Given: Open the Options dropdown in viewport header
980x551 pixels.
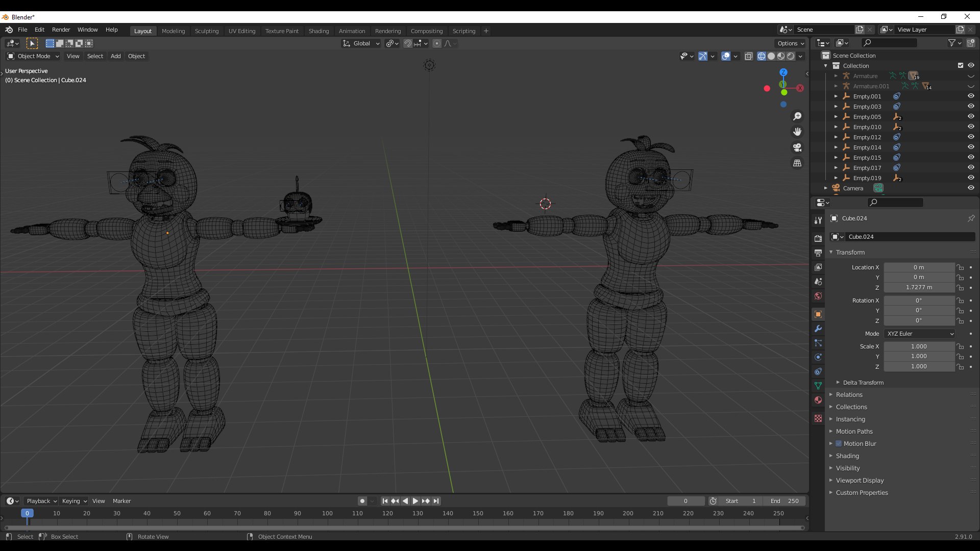Looking at the screenshot, I should [x=791, y=43].
